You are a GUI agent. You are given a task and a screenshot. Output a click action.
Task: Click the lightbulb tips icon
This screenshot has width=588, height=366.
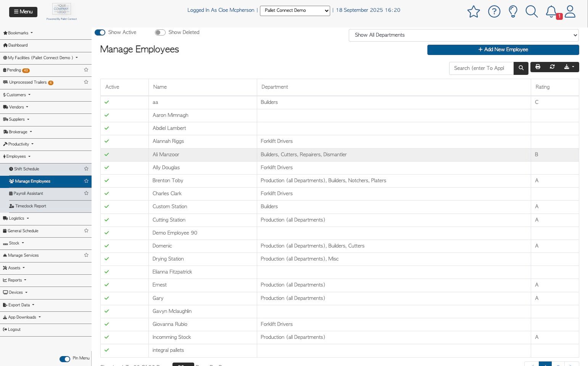513,11
